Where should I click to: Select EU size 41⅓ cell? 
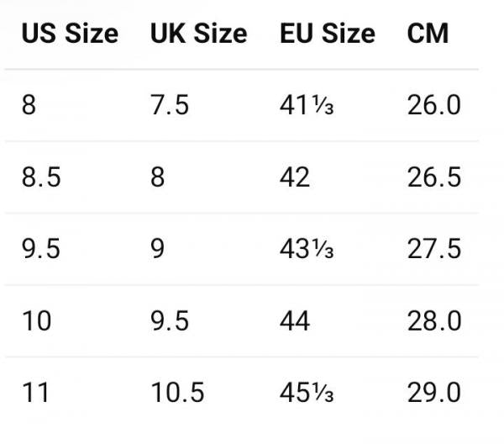[307, 105]
